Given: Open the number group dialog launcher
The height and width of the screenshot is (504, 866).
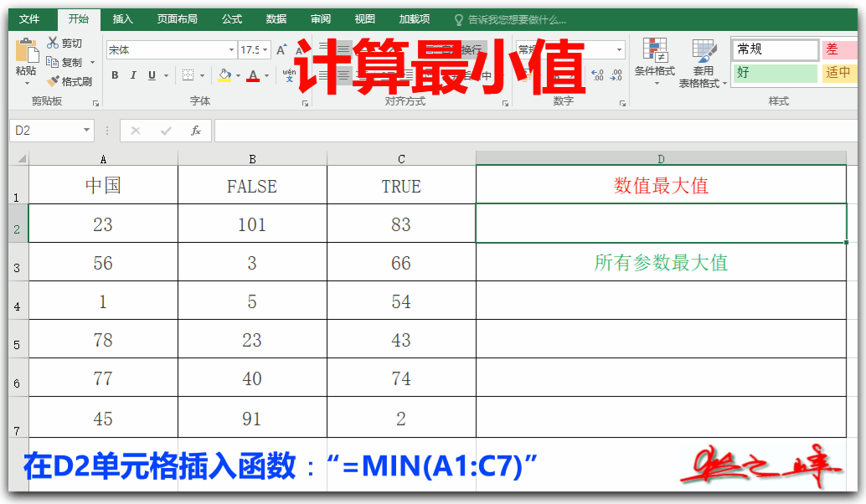Looking at the screenshot, I should coord(622,103).
